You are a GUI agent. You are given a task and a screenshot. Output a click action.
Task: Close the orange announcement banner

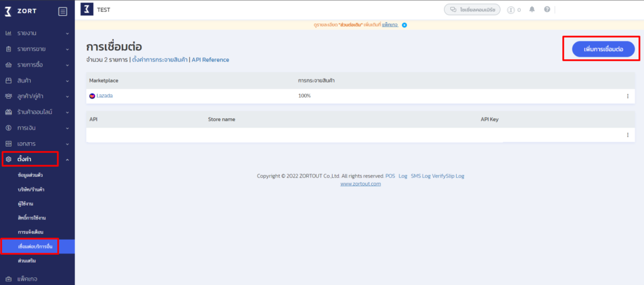404,25
